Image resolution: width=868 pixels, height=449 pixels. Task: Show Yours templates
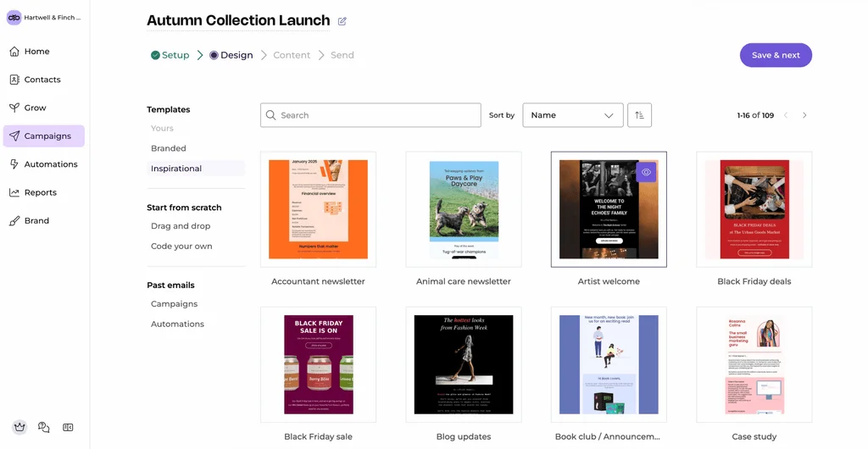click(162, 128)
